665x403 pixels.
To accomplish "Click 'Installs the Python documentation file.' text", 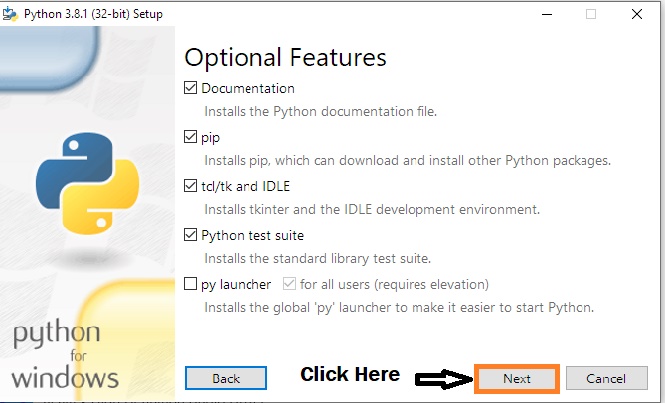I will click(320, 112).
